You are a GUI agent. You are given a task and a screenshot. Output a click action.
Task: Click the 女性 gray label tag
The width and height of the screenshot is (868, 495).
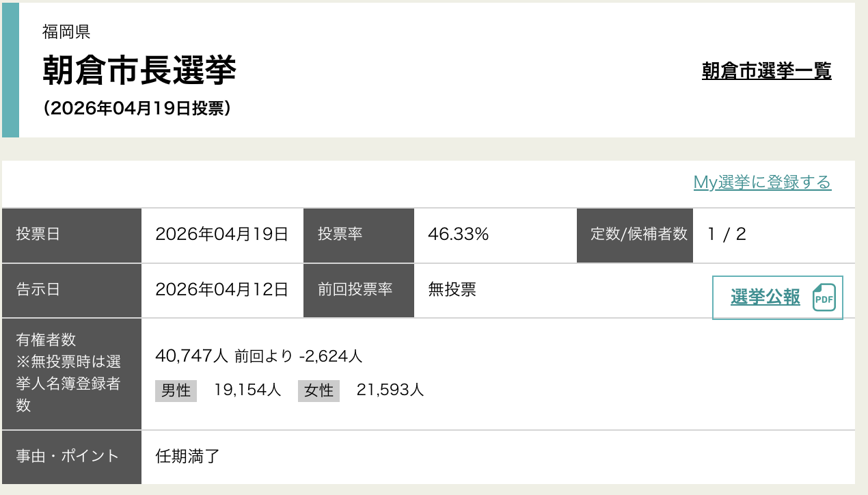pos(318,390)
